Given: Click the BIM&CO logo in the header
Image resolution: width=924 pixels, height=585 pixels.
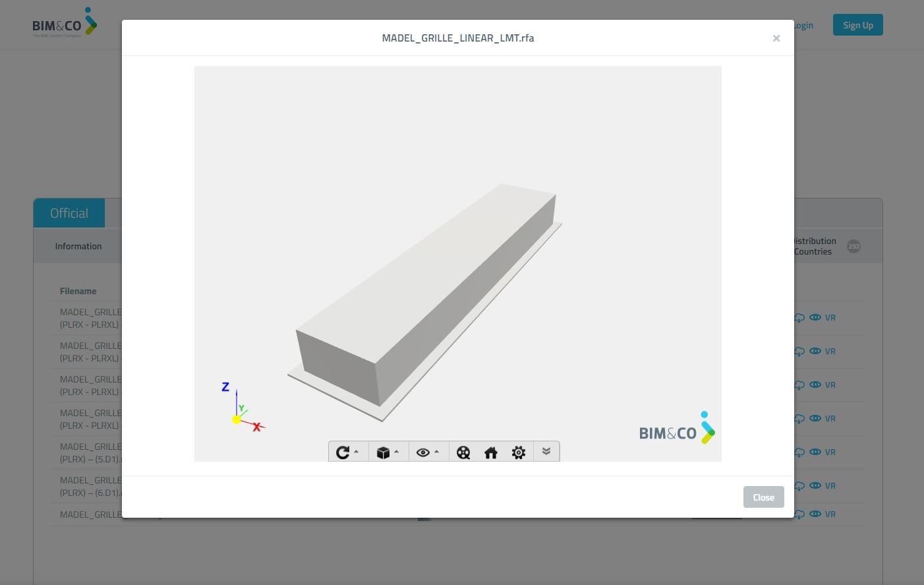Looking at the screenshot, I should [65, 24].
